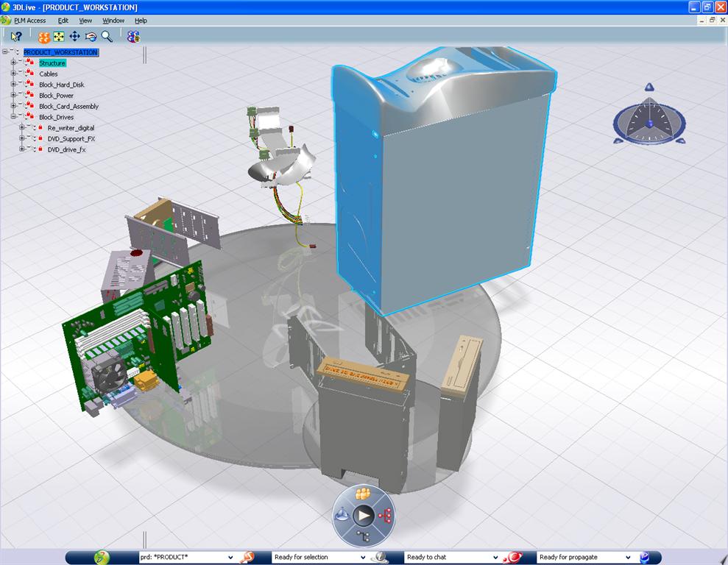Expand the Structure tree node
728x565 pixels.
pos(13,63)
